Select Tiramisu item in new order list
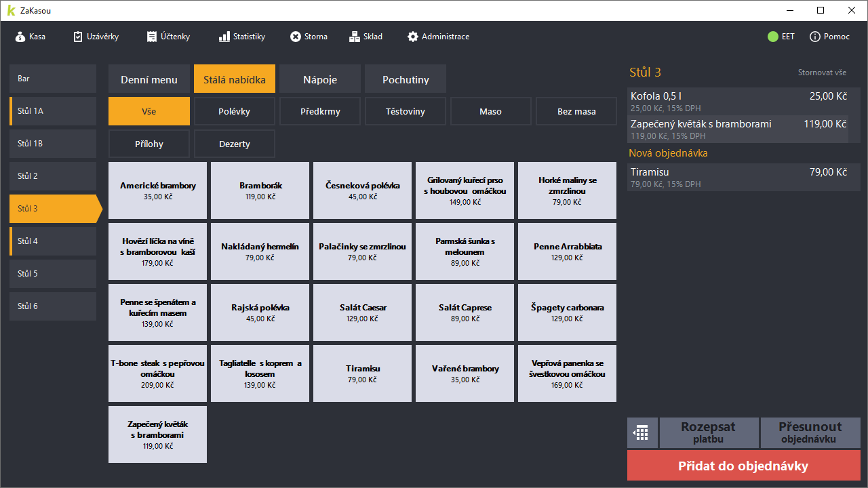Screen dimensions: 868x488 point(743,177)
